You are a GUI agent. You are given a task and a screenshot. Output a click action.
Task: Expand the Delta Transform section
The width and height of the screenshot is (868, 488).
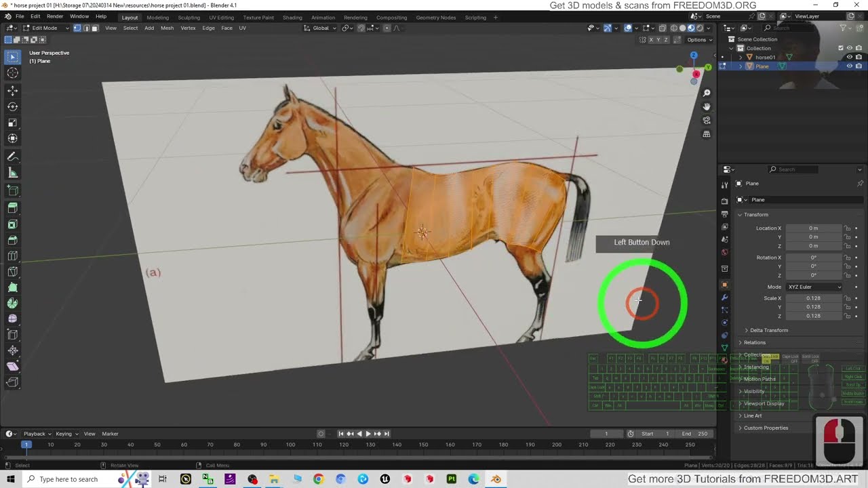[768, 330]
